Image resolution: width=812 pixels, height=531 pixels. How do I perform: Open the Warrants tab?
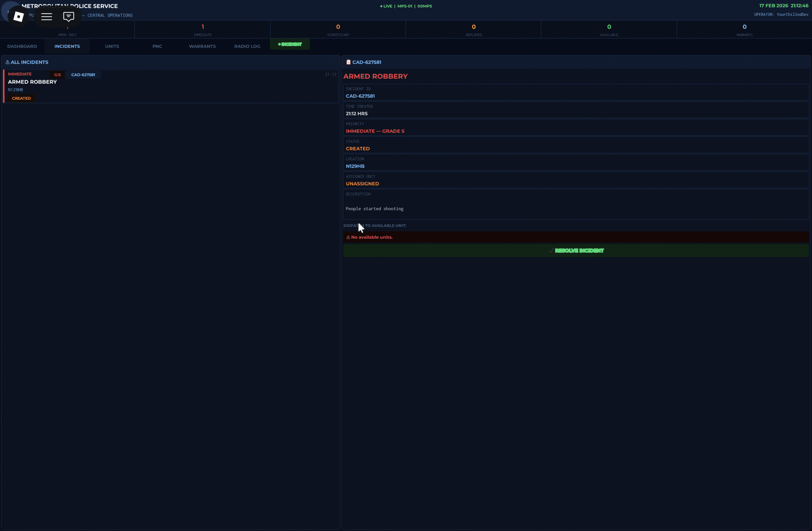[x=202, y=46]
